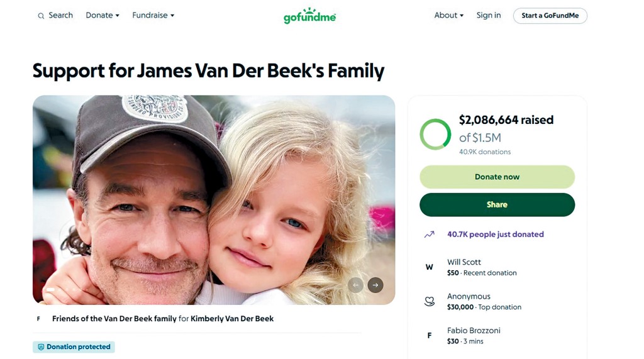Screen dimensions: 644x359
Task: Click the Sign in link
Action: point(489,16)
